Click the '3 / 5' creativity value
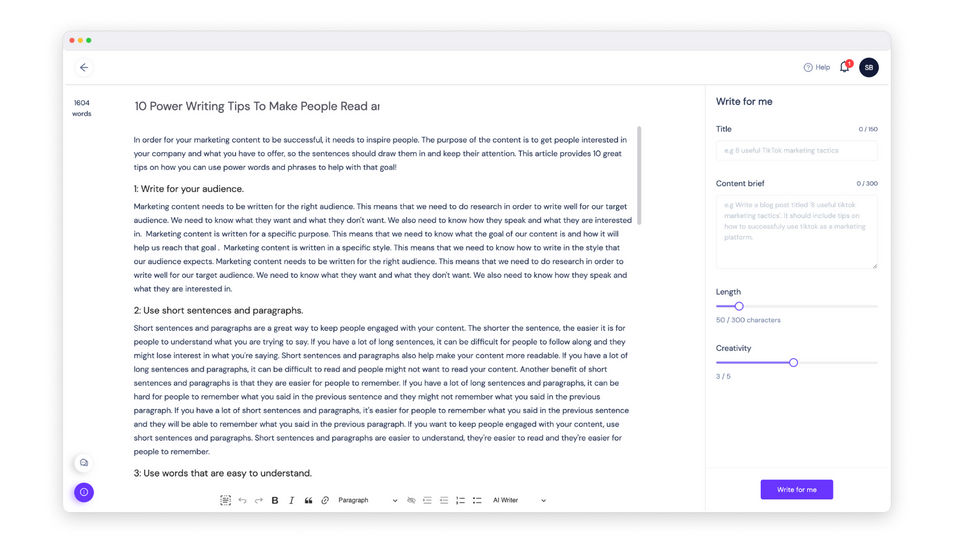The image size is (960, 540). 723,377
